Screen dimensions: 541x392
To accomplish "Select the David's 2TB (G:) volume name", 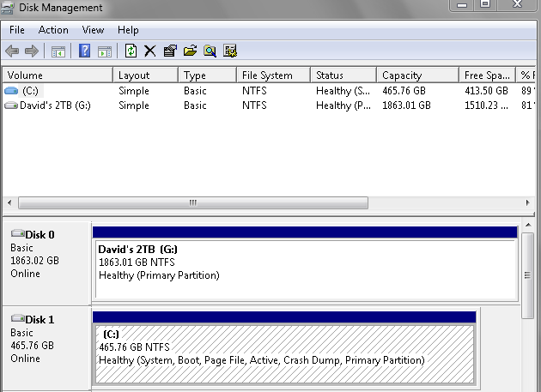I will pos(55,106).
